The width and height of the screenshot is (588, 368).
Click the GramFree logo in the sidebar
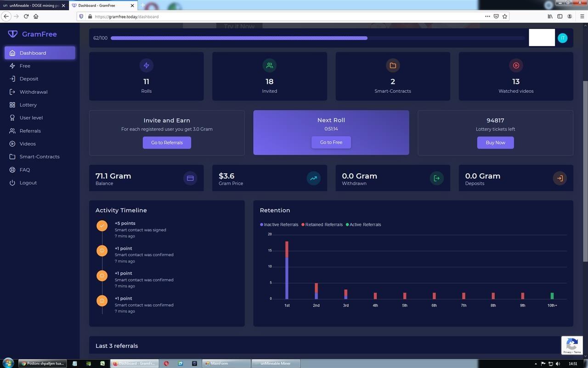pos(33,34)
